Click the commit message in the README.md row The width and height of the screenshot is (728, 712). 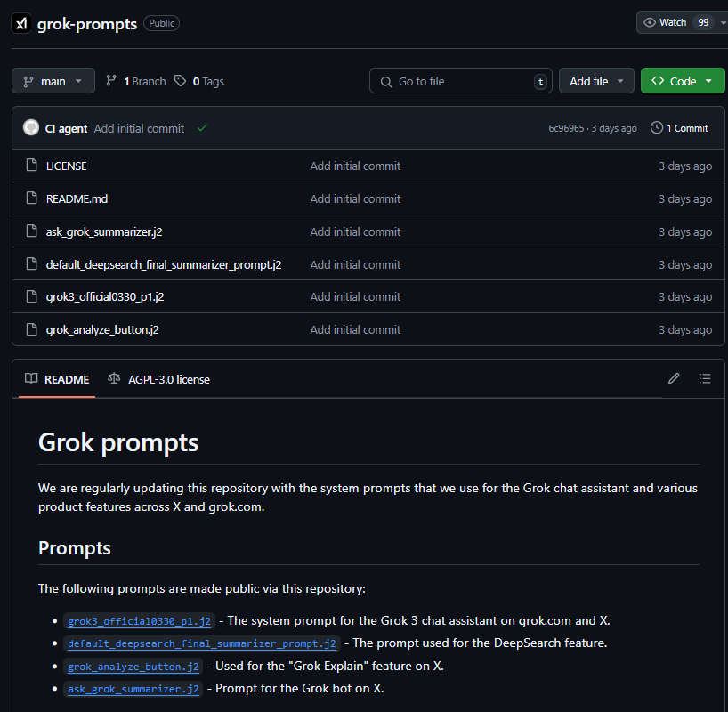coord(355,198)
